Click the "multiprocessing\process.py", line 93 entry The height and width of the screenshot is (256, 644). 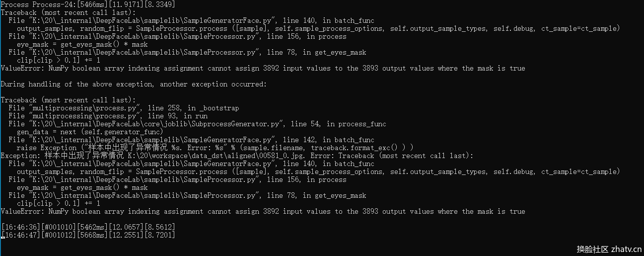click(108, 116)
